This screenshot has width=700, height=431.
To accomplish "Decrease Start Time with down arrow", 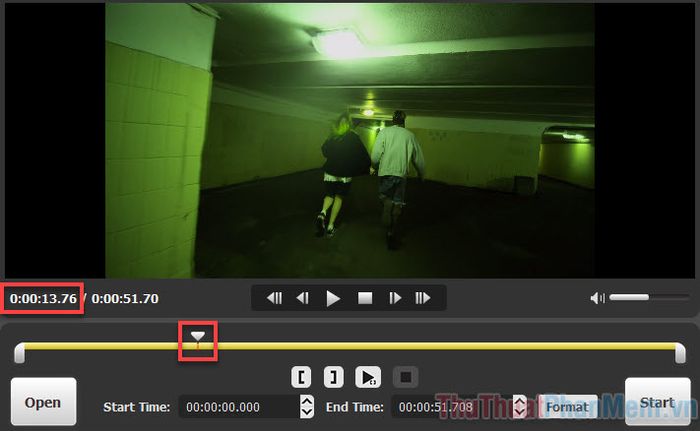I will click(307, 413).
